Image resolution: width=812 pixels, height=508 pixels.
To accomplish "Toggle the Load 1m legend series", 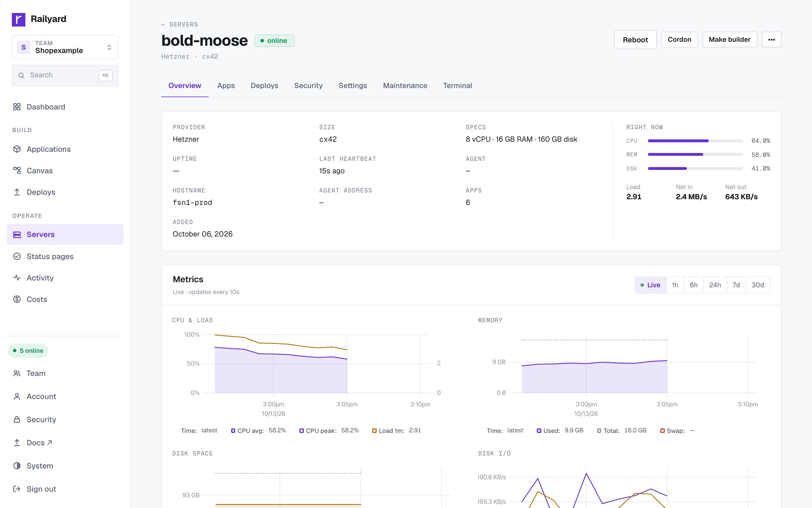I will click(397, 431).
